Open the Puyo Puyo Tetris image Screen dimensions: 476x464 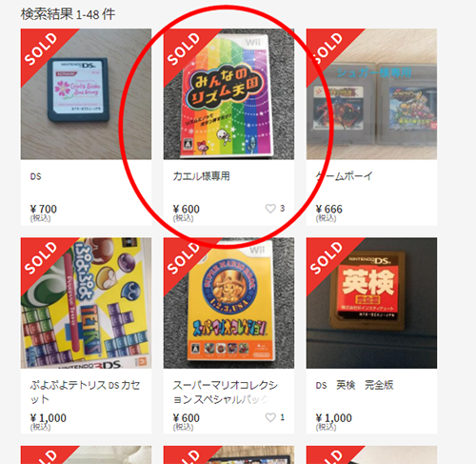pos(86,303)
